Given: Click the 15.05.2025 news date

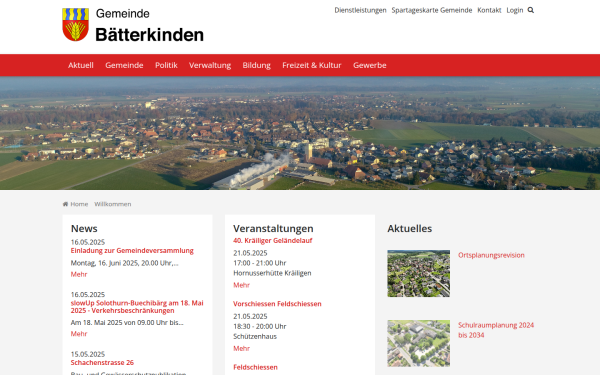Looking at the screenshot, I should click(88, 354).
